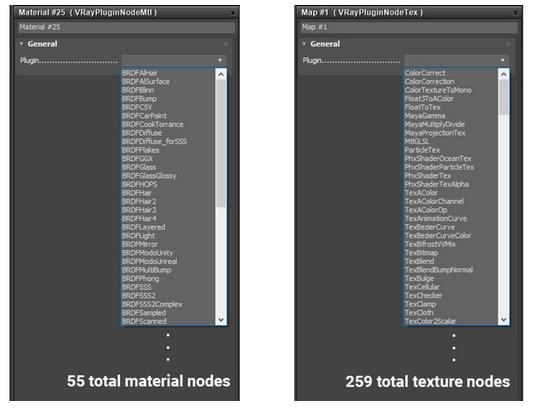
Task: Pick MayaMultiplyDivide plugin
Action: pos(435,124)
